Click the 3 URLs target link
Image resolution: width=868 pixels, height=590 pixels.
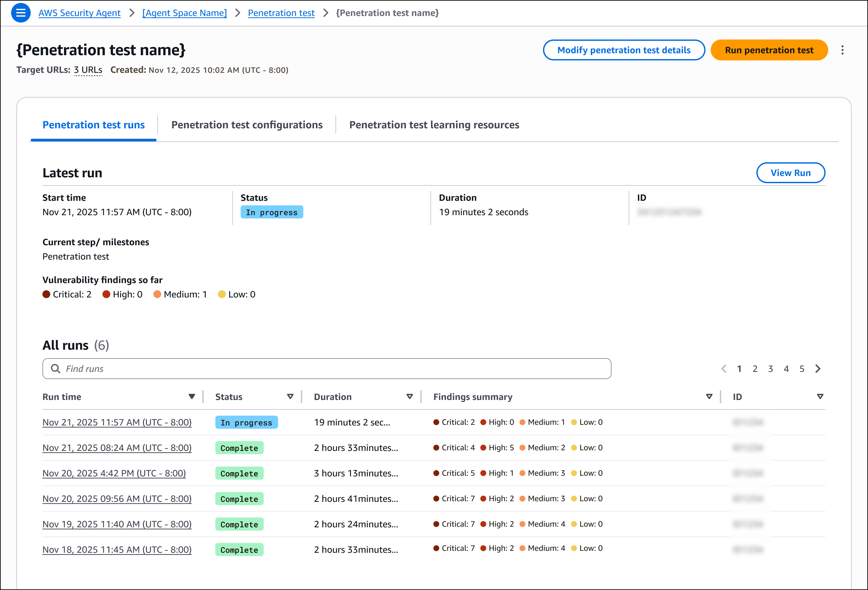88,70
